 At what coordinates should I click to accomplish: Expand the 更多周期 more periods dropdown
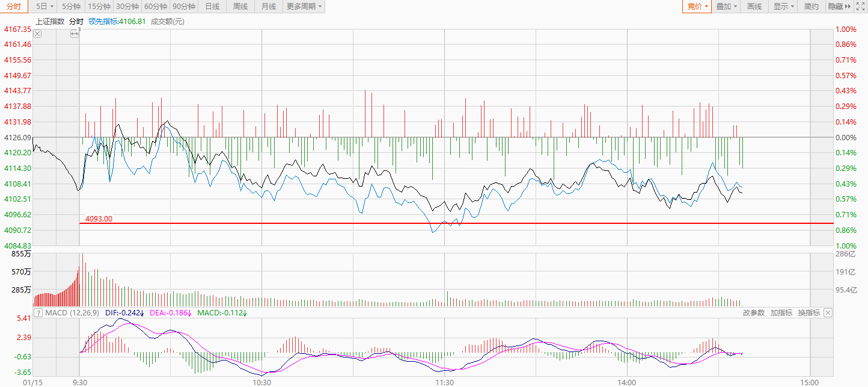(x=304, y=7)
